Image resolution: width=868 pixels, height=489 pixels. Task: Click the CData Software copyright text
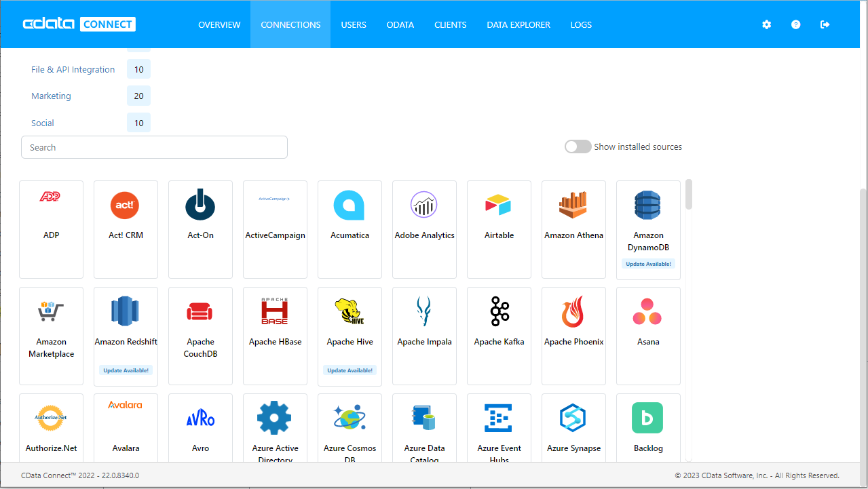(x=757, y=475)
